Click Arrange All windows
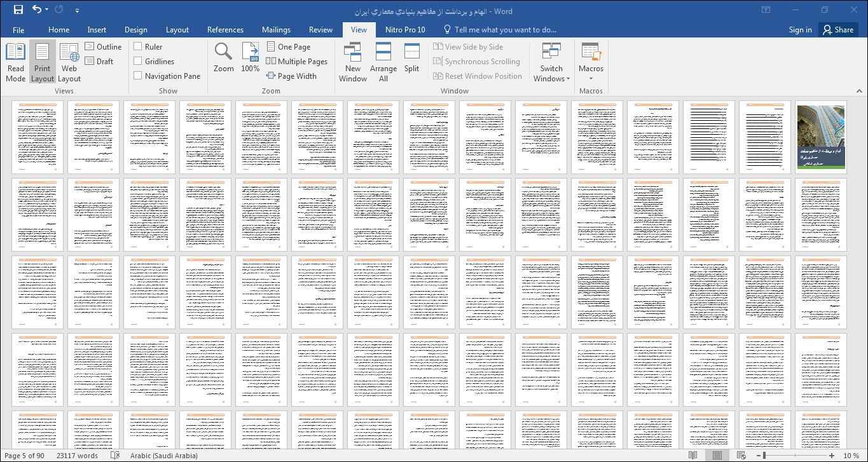Image resolution: width=868 pixels, height=462 pixels. [383, 63]
